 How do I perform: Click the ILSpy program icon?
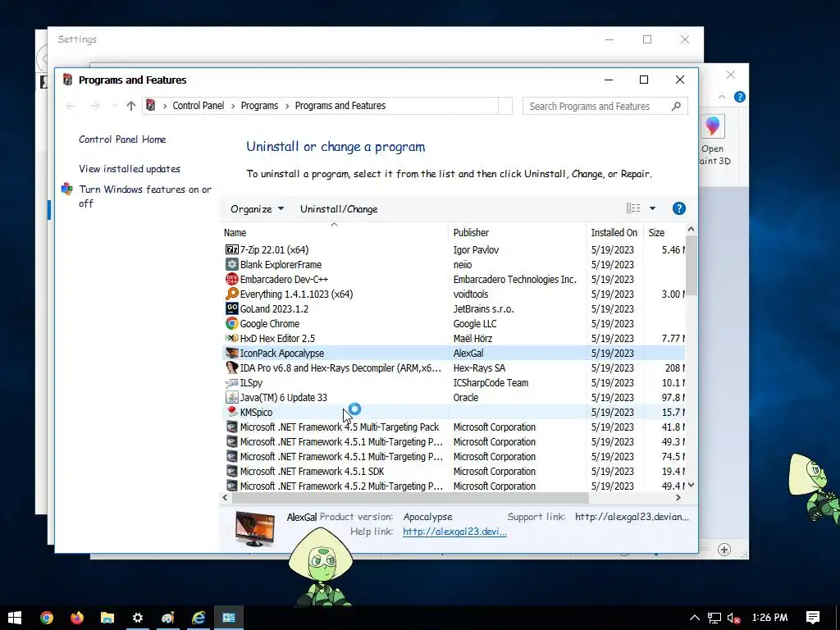(231, 382)
